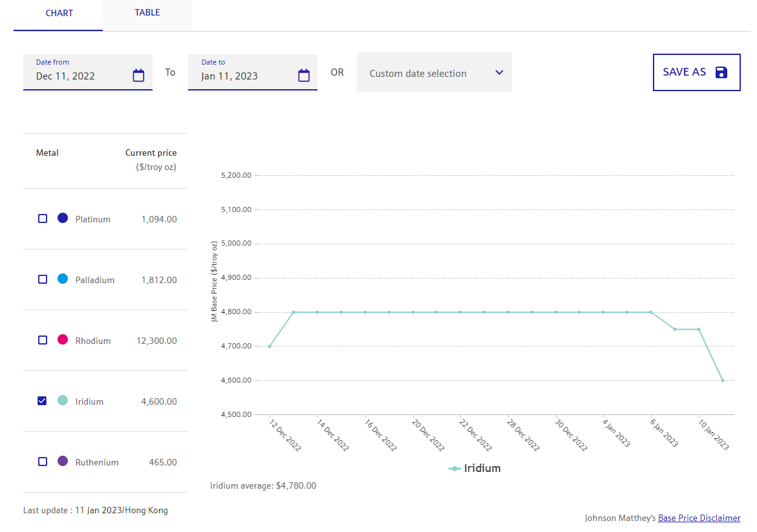
Task: Expand the Custom date selection dropdown
Action: (x=427, y=73)
